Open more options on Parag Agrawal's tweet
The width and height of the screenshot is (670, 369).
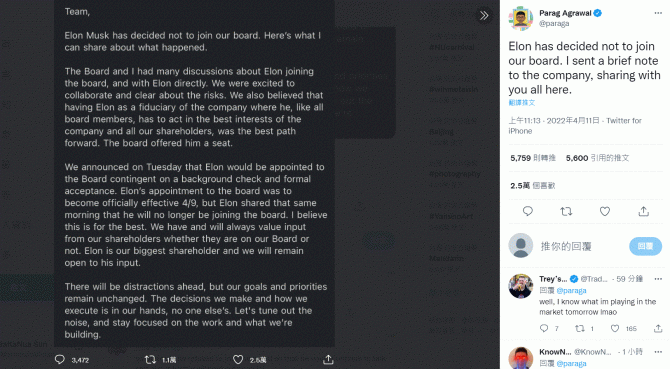coord(658,13)
